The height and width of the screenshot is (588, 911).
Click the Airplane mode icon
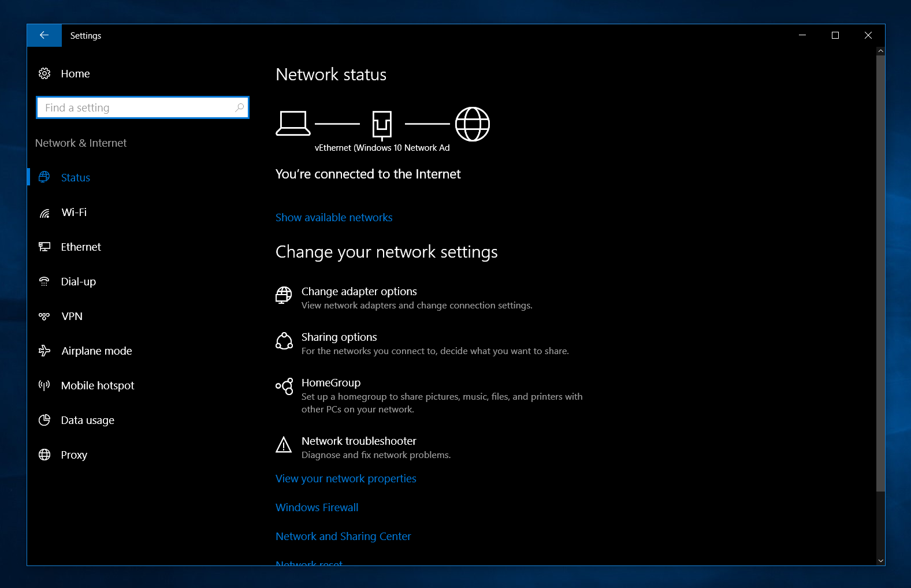pyautogui.click(x=44, y=351)
